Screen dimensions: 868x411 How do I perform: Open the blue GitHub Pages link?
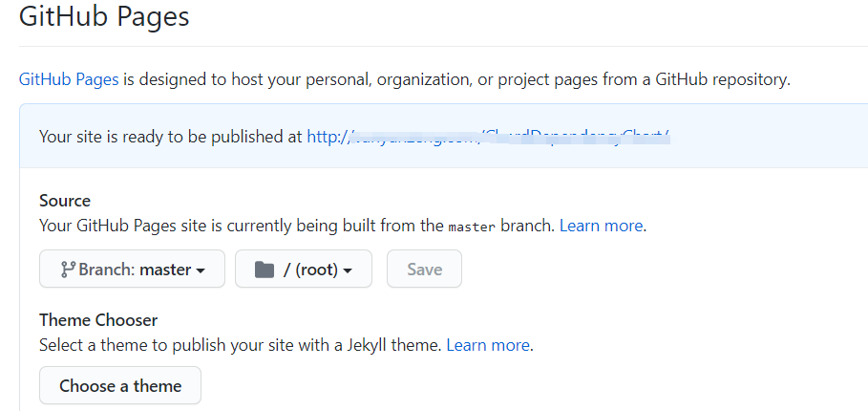click(69, 79)
